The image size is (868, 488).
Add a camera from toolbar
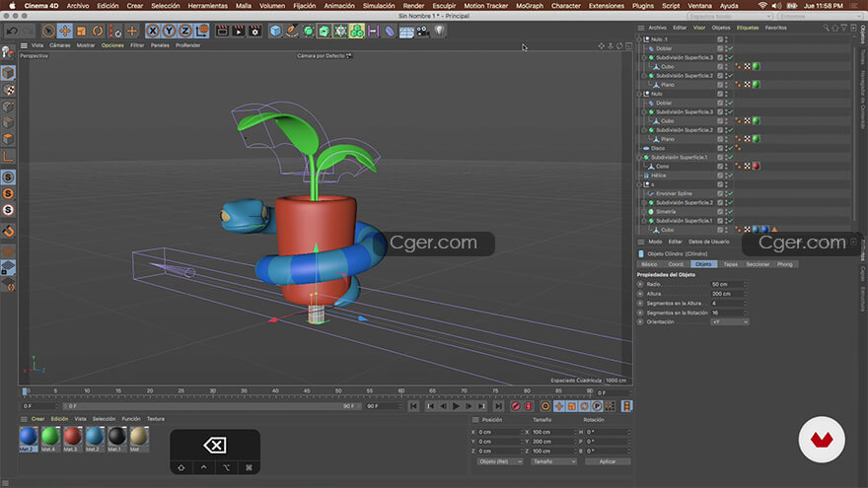423,31
